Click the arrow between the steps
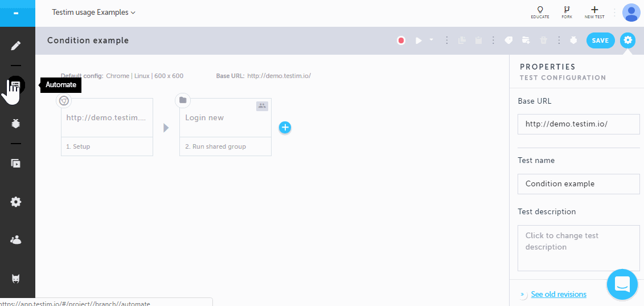Viewport: 644px width, 306px height. pyautogui.click(x=166, y=128)
